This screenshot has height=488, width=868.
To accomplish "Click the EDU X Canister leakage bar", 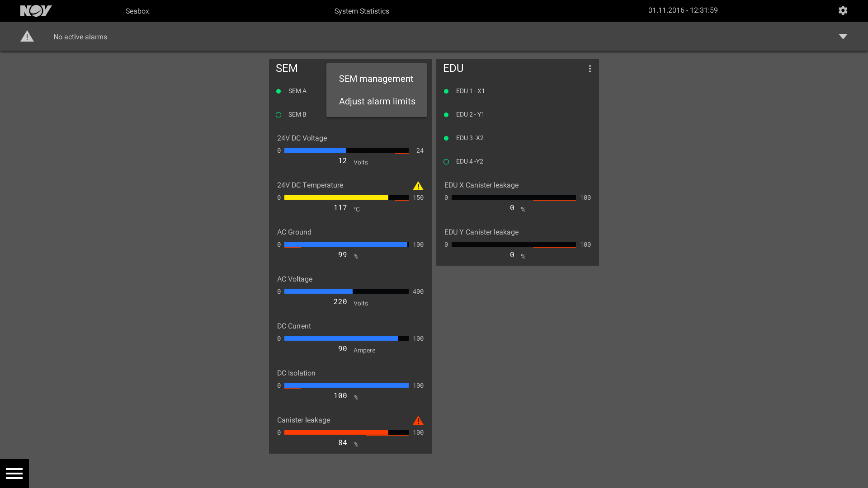I will [514, 197].
